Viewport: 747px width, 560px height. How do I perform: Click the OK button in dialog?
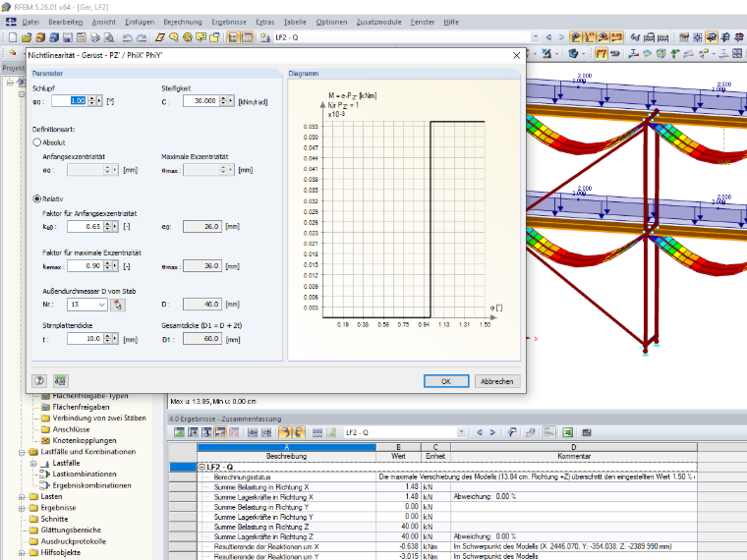pyautogui.click(x=446, y=381)
